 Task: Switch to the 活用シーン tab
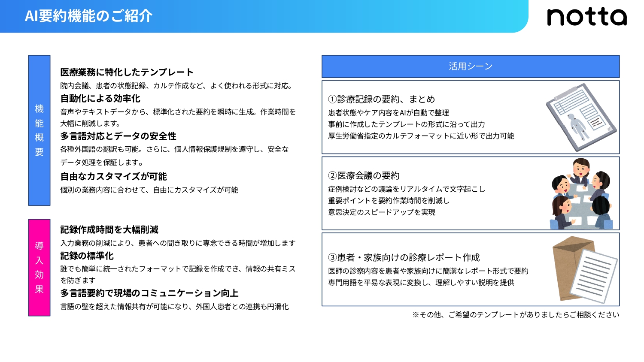(470, 66)
